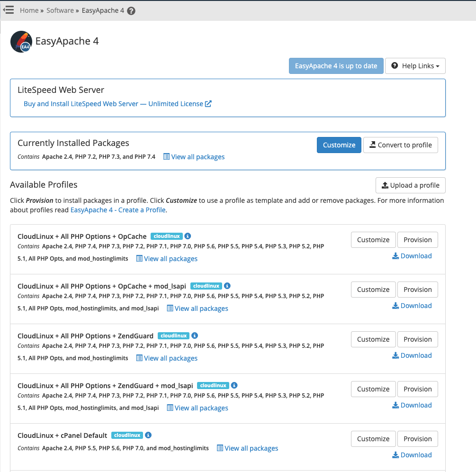The image size is (476, 472).
Task: View all packages for CloudLinux + All PHP Options + OpCache
Action: (167, 259)
